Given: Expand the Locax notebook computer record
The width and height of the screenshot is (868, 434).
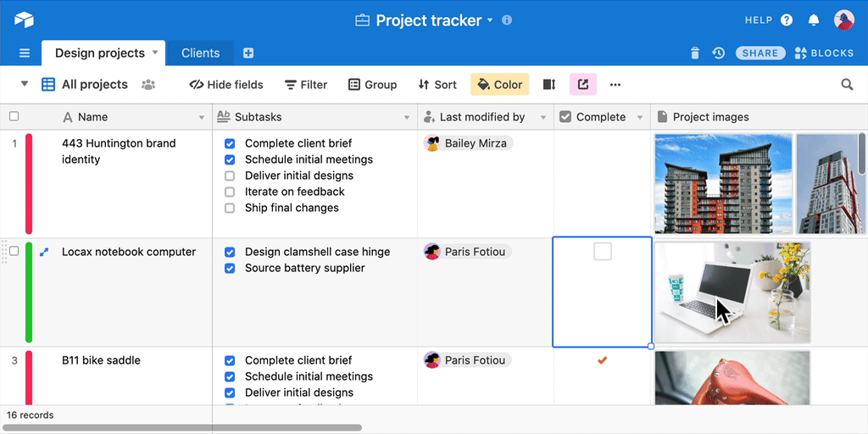Looking at the screenshot, I should click(x=44, y=252).
